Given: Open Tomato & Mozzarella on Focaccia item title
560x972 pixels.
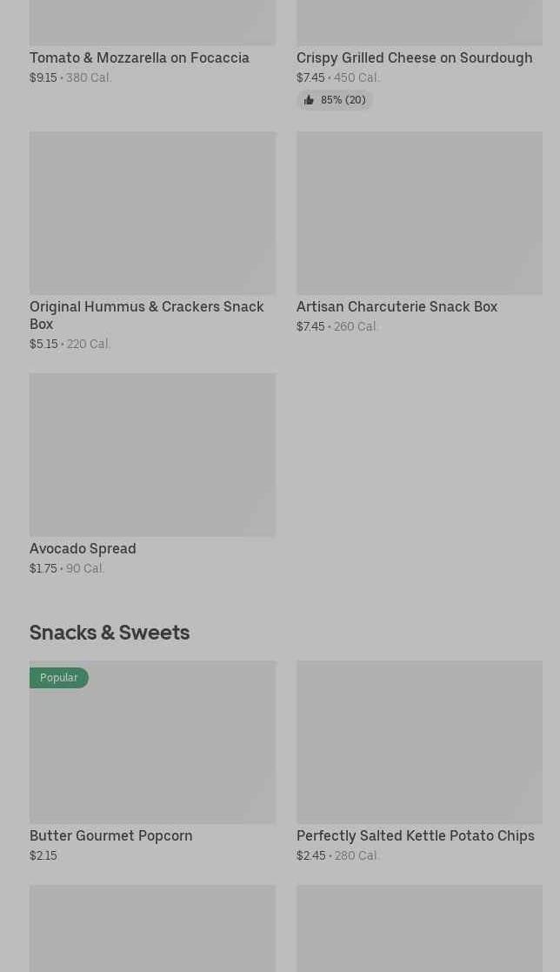Looking at the screenshot, I should point(139,58).
